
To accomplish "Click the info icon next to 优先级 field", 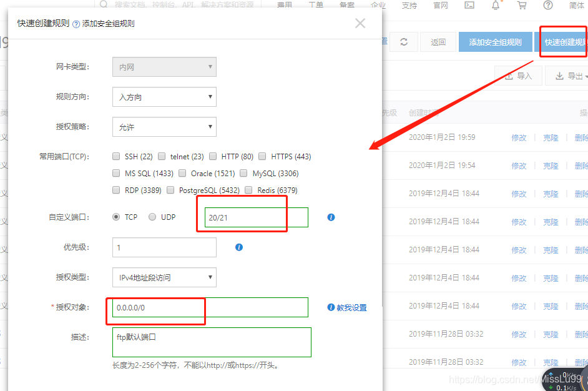I will click(239, 247).
